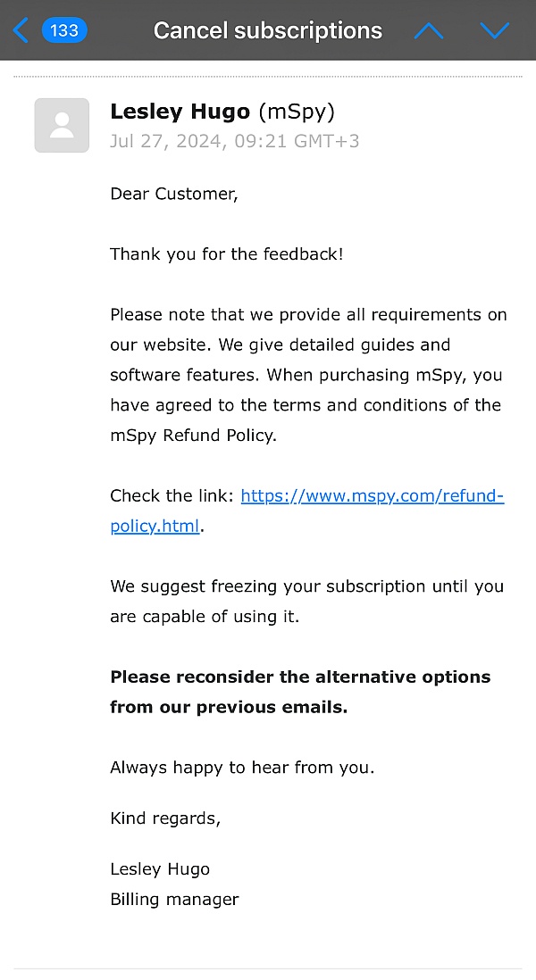Click the "Check the link:" text

(172, 496)
